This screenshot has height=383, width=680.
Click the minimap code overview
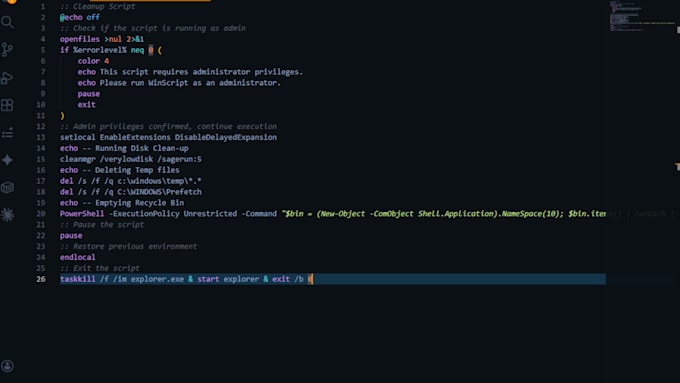click(642, 16)
